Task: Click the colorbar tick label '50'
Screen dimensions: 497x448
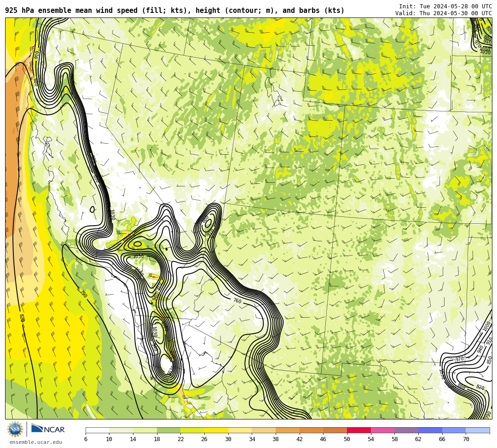Action: click(x=347, y=439)
